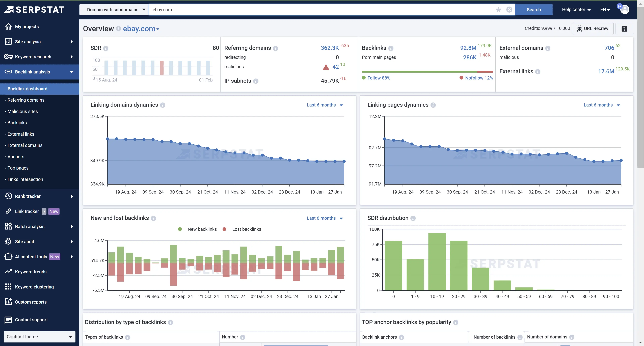Open the EN language selector
The width and height of the screenshot is (644, 346).
605,10
